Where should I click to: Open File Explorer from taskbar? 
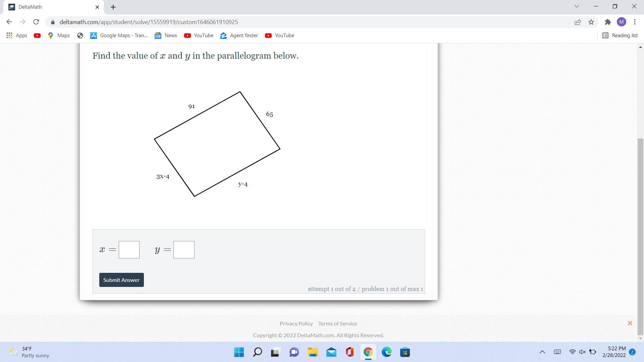[313, 352]
